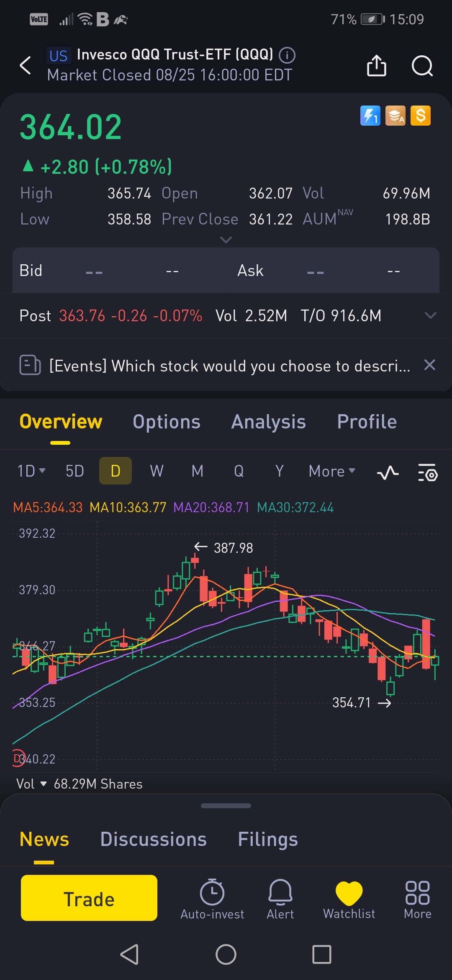Tap Android home circle button

226,954
